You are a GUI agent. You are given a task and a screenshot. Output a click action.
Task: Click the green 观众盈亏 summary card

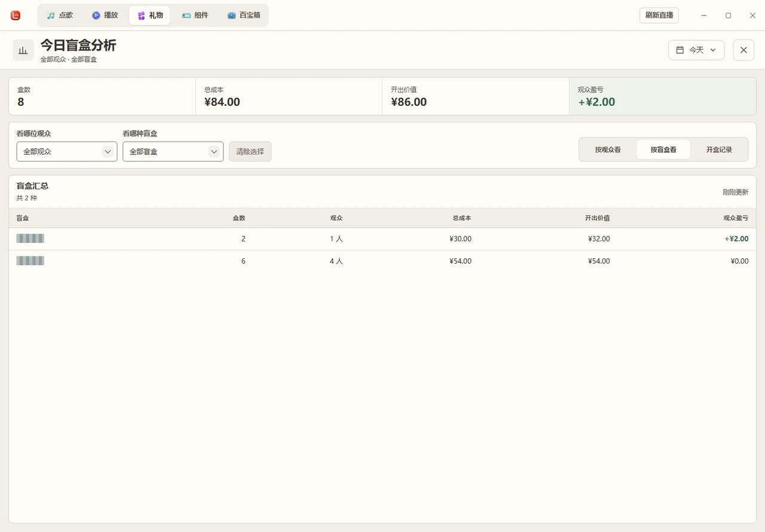point(663,96)
